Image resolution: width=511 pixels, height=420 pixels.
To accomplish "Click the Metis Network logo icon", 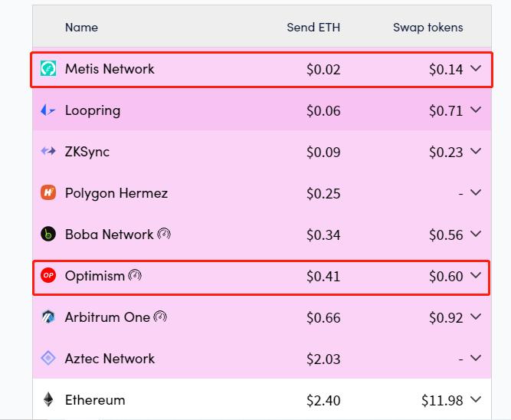I will click(48, 69).
